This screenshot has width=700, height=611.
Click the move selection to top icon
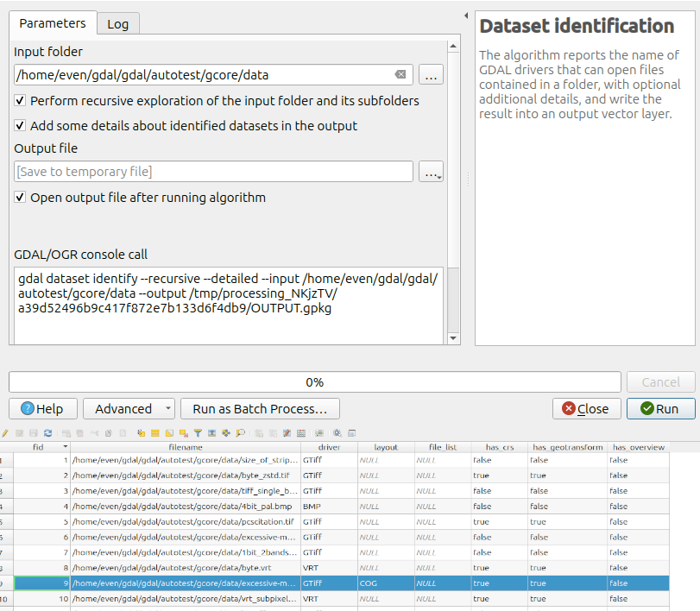pyautogui.click(x=211, y=433)
